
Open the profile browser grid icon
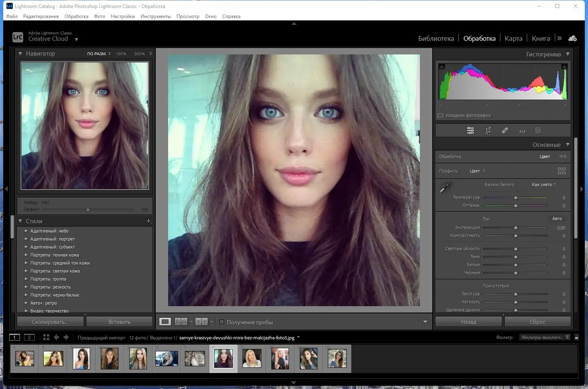[562, 171]
